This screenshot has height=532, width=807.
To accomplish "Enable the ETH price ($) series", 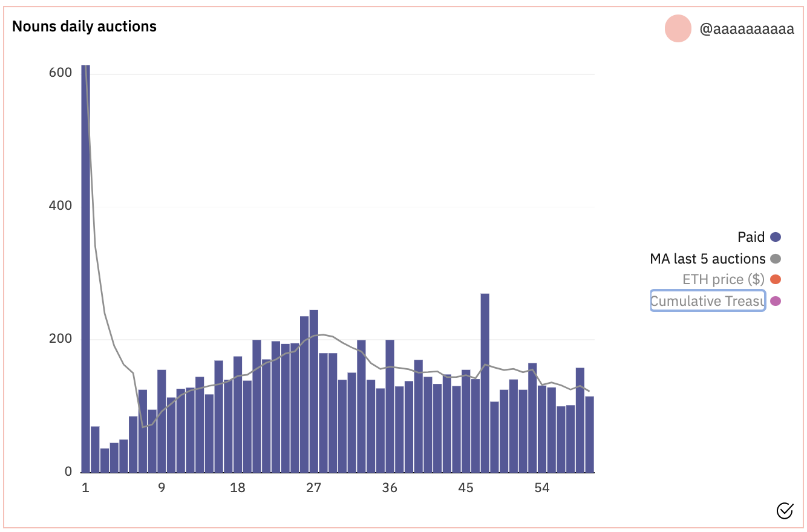I will pyautogui.click(x=723, y=279).
